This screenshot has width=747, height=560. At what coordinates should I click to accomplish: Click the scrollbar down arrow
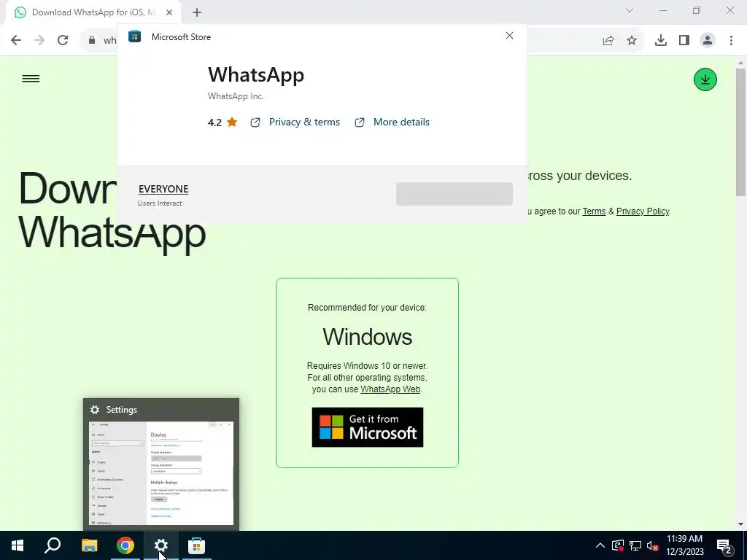click(x=740, y=524)
